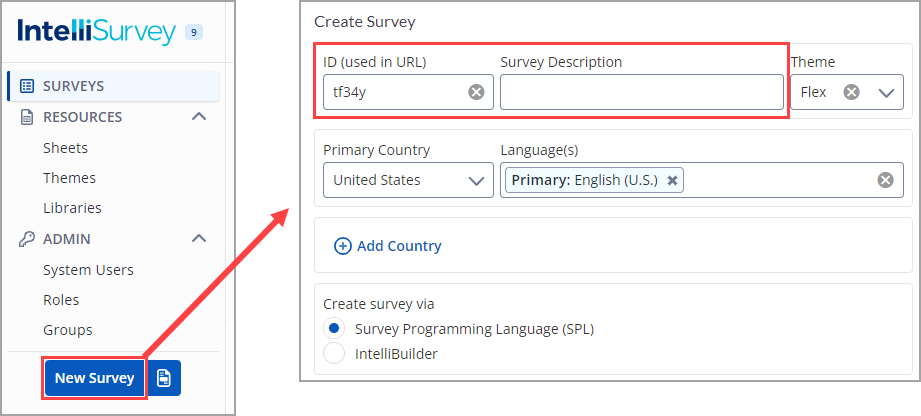Image resolution: width=921 pixels, height=416 pixels.
Task: Select the IntelliBuilder radio button
Action: 334,354
